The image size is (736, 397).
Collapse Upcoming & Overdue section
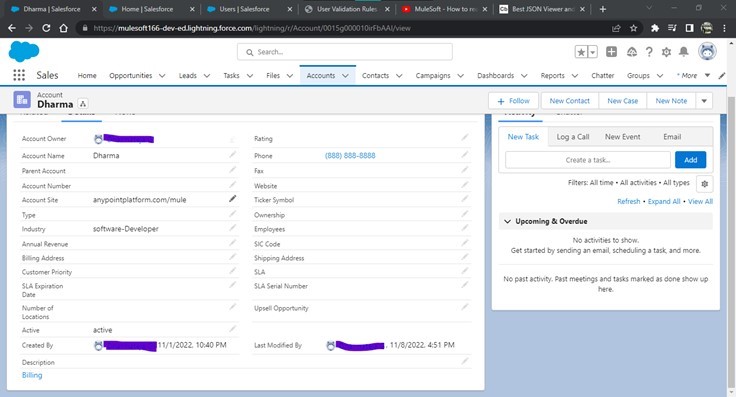[507, 221]
